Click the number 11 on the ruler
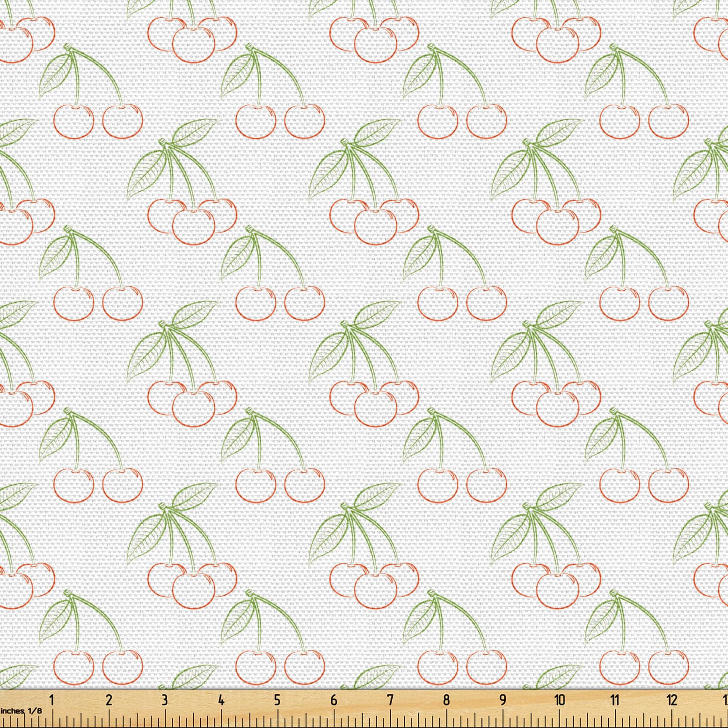The height and width of the screenshot is (728, 728). pyautogui.click(x=615, y=700)
